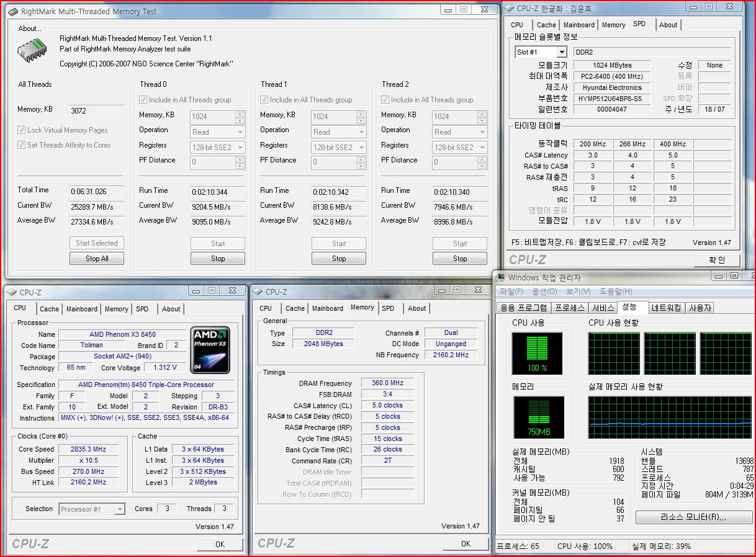The height and width of the screenshot is (557, 756).
Task: Open 리소스 모니터(R)... from Task Manager
Action: click(x=693, y=517)
